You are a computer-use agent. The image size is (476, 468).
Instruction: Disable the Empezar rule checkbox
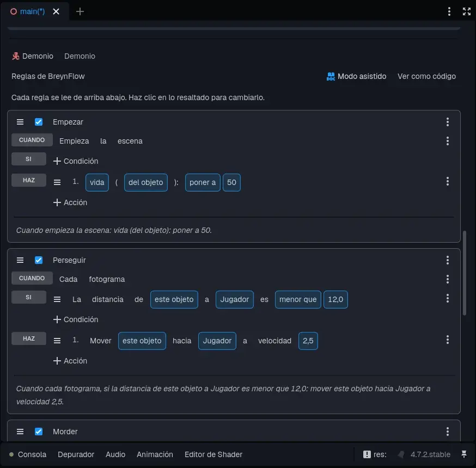[39, 122]
